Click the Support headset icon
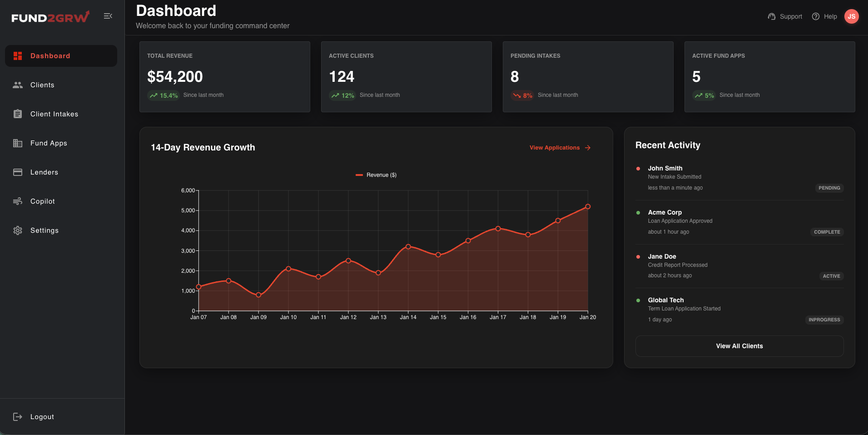Screen dimensions: 868x435 coord(772,16)
